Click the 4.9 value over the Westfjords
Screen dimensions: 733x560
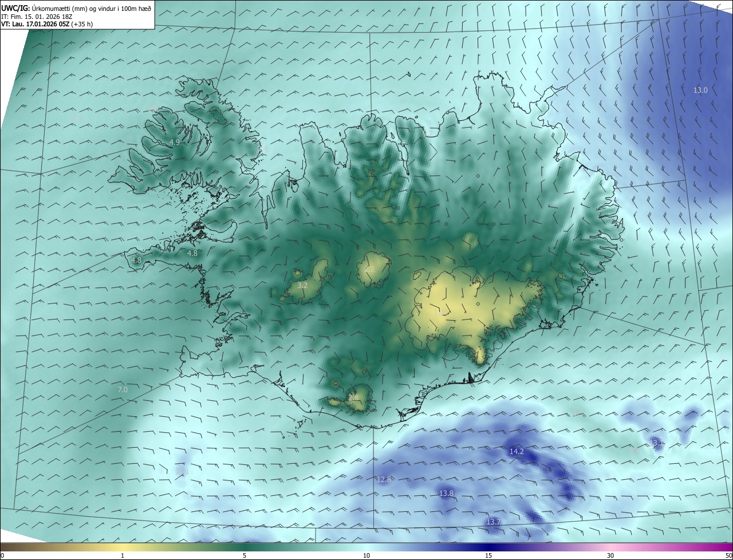pyautogui.click(x=175, y=142)
